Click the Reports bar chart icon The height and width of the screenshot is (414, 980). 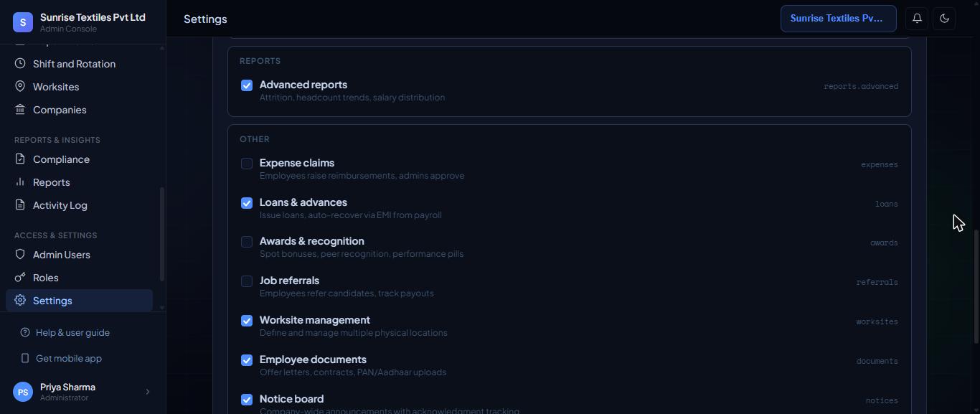pos(20,182)
